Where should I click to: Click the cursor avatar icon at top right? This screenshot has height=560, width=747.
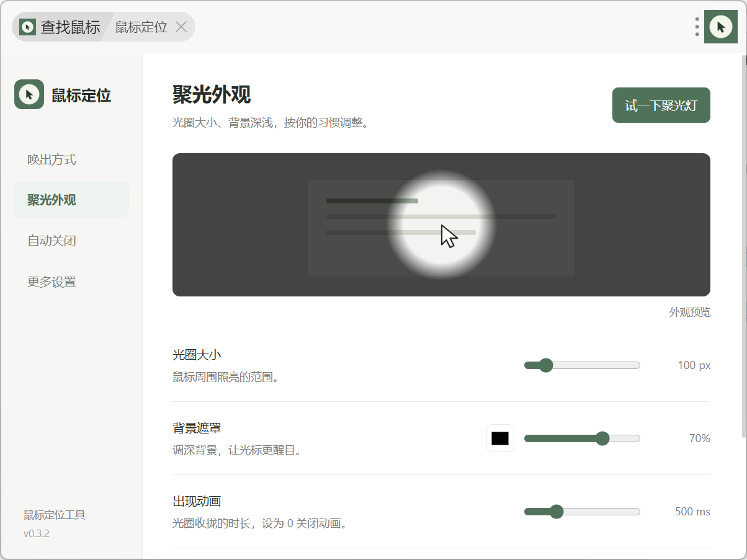click(x=720, y=27)
